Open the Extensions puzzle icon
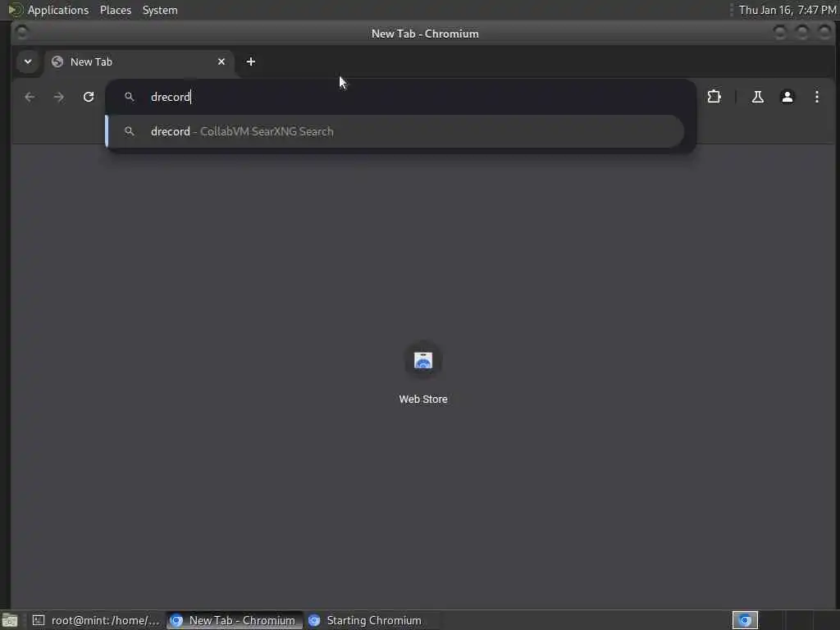Screen dimensions: 840x630 pyautogui.click(x=714, y=97)
